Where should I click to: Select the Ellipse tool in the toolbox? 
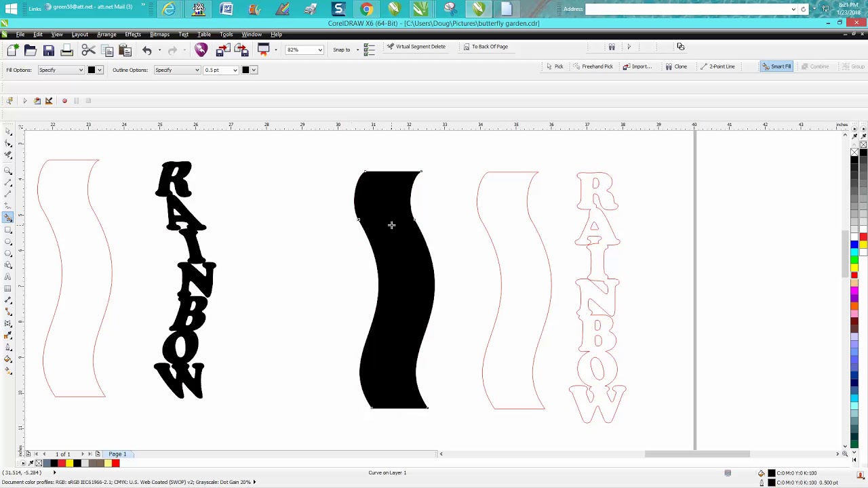[x=8, y=241]
